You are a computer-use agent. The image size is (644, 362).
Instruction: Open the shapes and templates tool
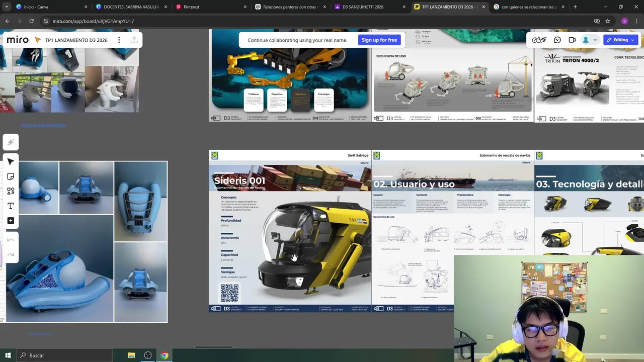click(x=11, y=191)
